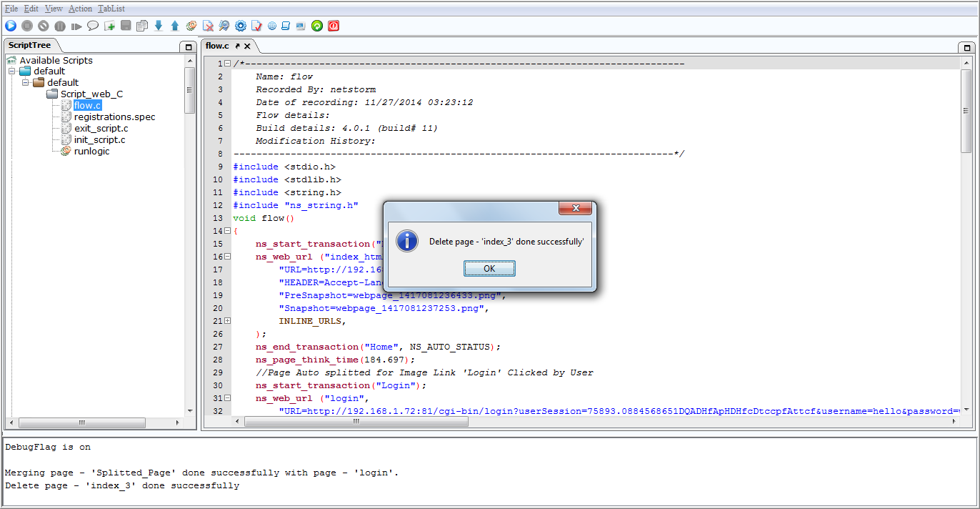The image size is (980, 509).
Task: Click the editor horizontal scrollbar thumb
Action: pos(356,422)
